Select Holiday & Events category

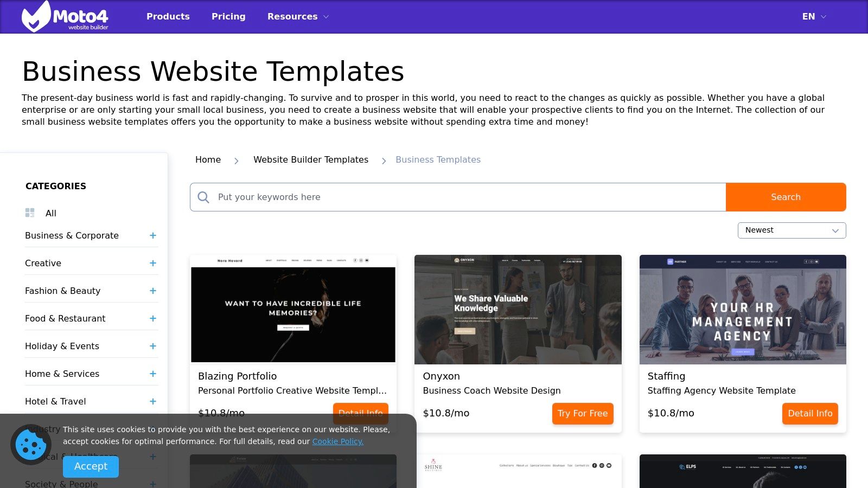click(62, 346)
